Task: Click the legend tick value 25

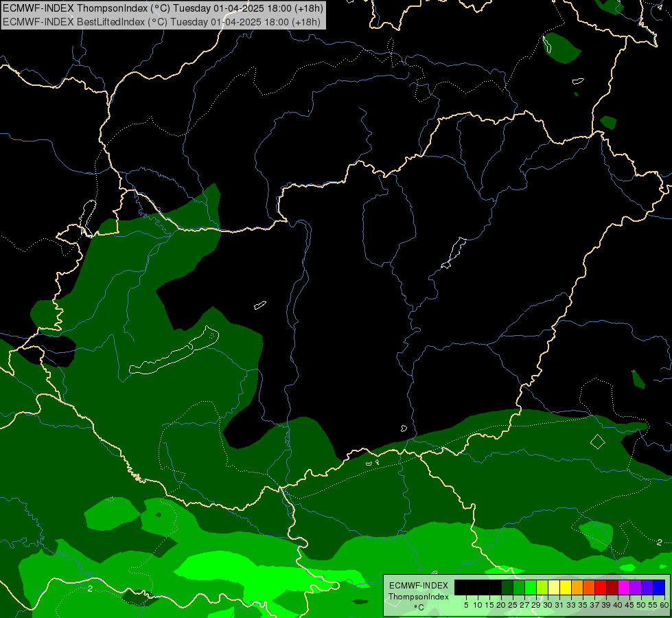Action: pyautogui.click(x=513, y=605)
